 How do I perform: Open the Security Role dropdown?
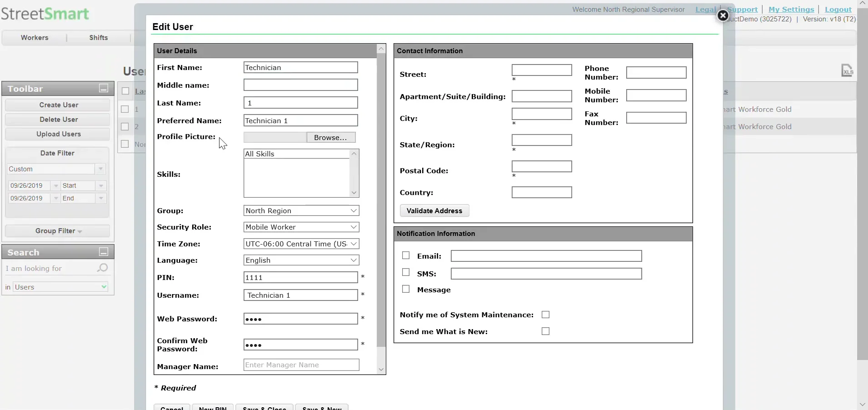click(301, 227)
